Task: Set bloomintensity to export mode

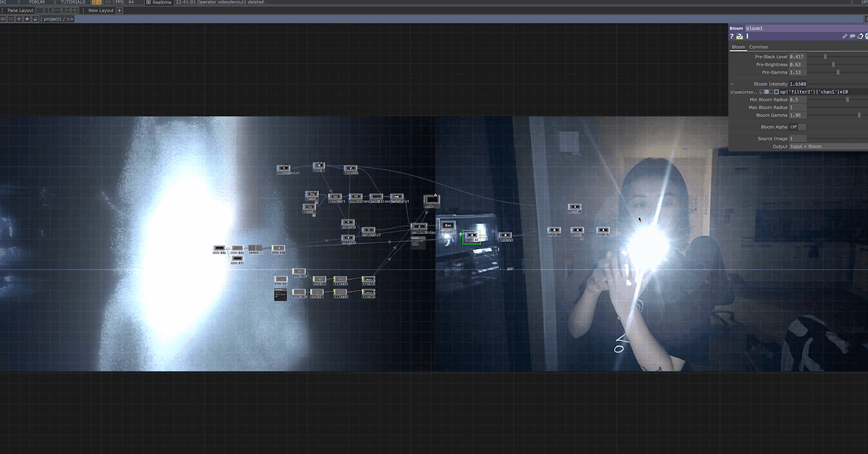Action: pyautogui.click(x=771, y=92)
